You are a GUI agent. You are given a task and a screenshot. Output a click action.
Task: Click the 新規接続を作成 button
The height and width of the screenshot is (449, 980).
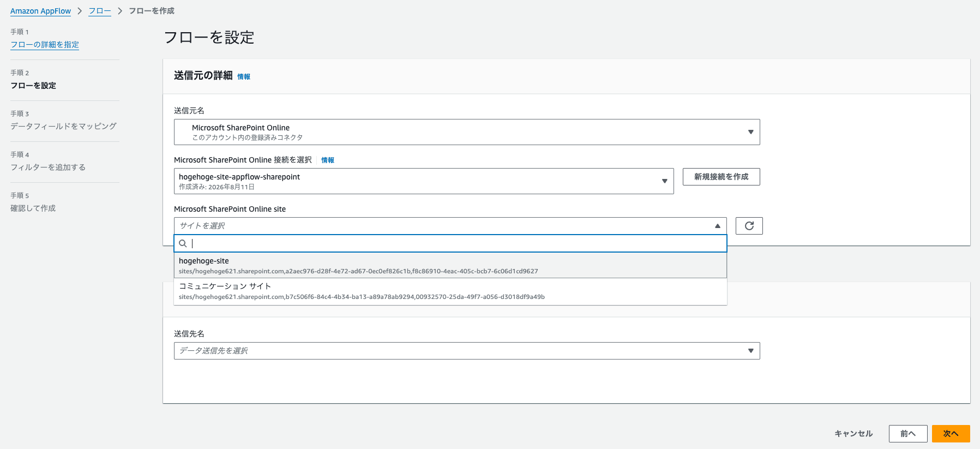pyautogui.click(x=721, y=177)
